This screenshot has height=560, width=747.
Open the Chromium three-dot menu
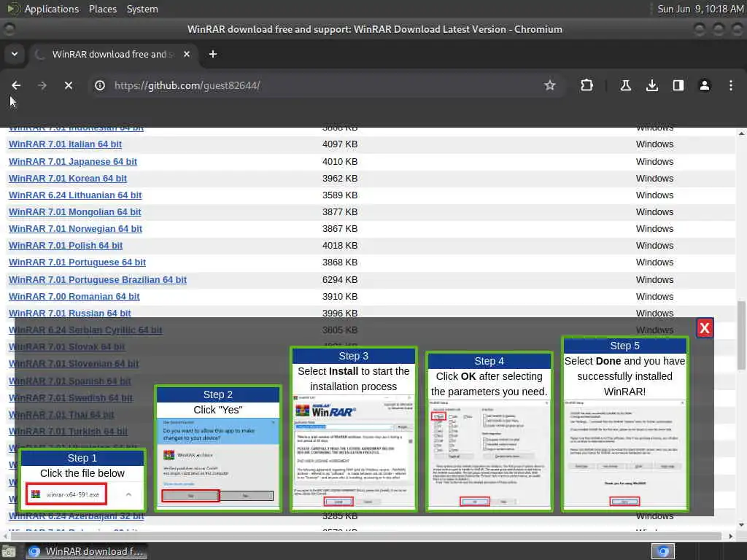[731, 85]
